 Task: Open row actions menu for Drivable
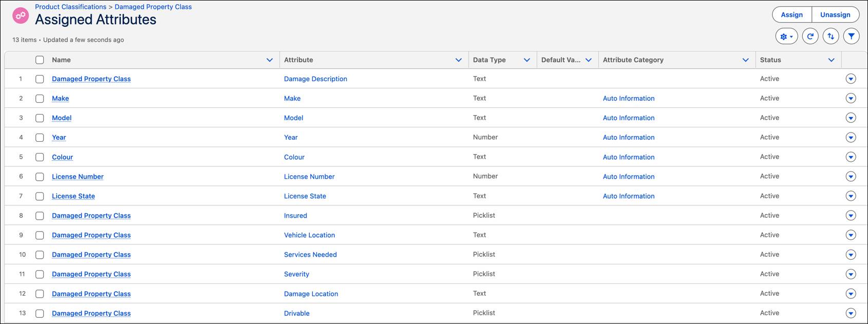click(851, 313)
